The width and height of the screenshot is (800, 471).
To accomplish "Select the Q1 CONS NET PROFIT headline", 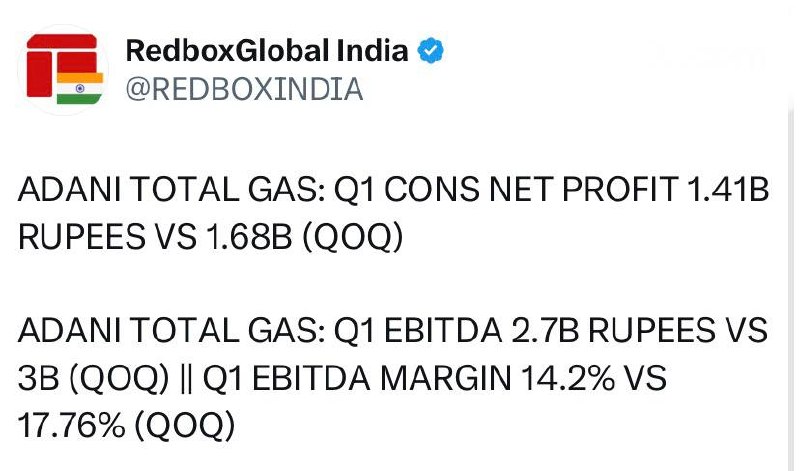I will (x=393, y=189).
